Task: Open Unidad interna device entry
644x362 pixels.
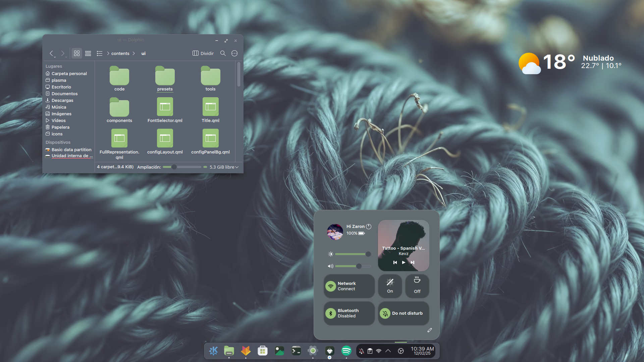Action: (69, 156)
